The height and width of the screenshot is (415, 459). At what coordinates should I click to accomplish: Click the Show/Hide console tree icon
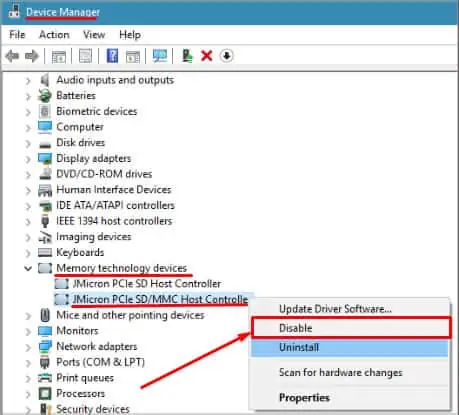point(59,56)
